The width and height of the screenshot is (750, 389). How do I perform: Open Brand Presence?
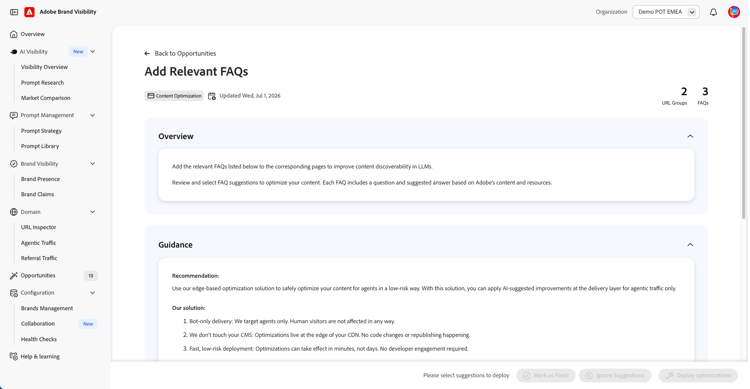click(40, 179)
